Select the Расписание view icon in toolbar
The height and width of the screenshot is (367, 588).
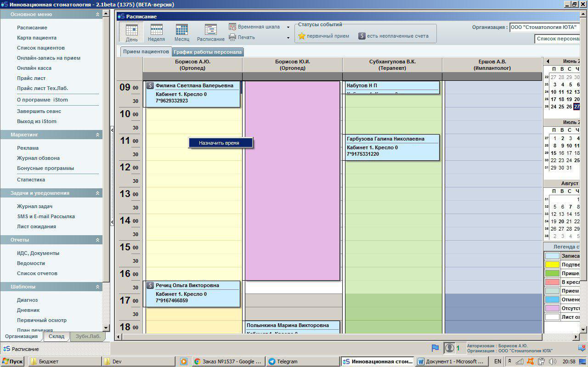pos(211,33)
